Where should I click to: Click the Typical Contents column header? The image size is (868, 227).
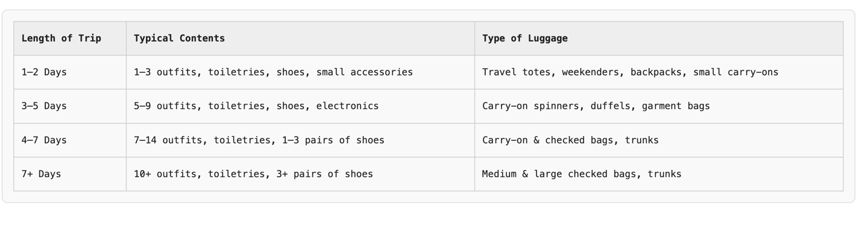click(x=300, y=39)
